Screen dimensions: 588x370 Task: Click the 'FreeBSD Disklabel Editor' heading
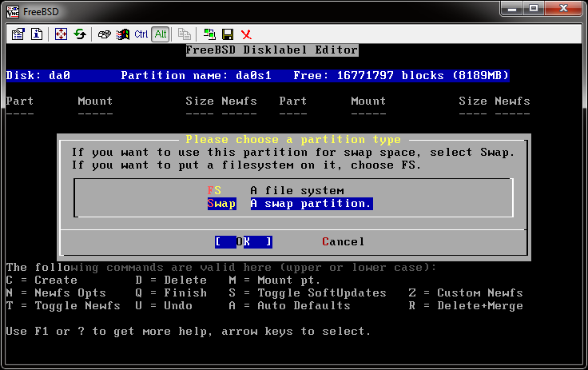[272, 50]
